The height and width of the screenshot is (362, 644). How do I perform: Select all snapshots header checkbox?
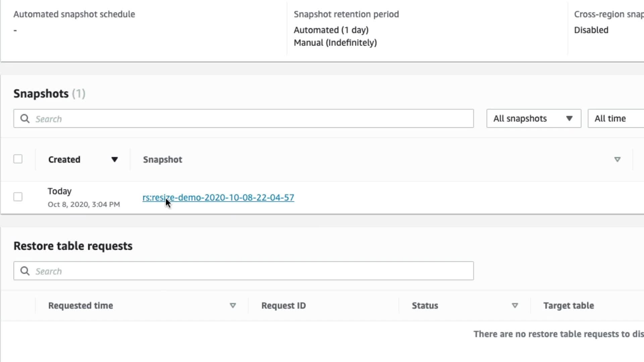pos(18,159)
